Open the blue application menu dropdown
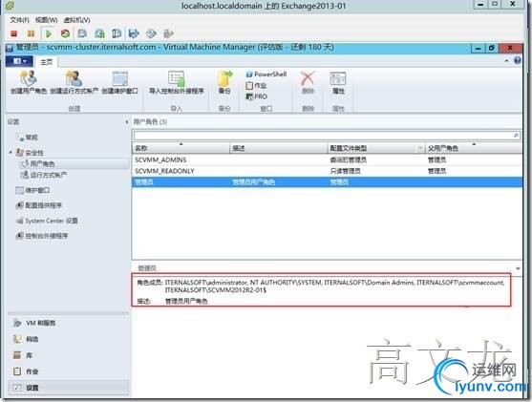The width and height of the screenshot is (532, 402). (20, 61)
